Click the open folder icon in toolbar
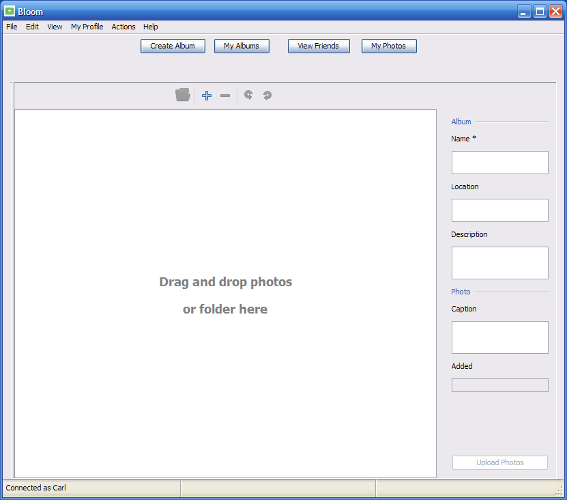This screenshot has width=567, height=500. (183, 95)
